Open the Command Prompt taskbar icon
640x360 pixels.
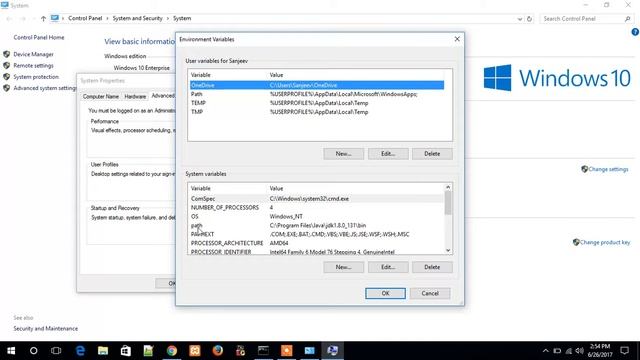coord(263,351)
